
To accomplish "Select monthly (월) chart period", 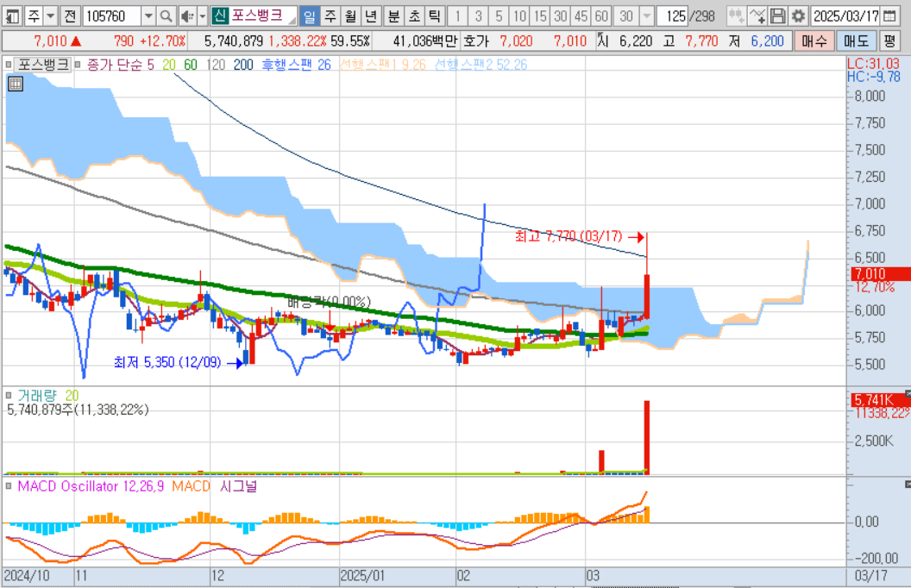I will pos(350,16).
